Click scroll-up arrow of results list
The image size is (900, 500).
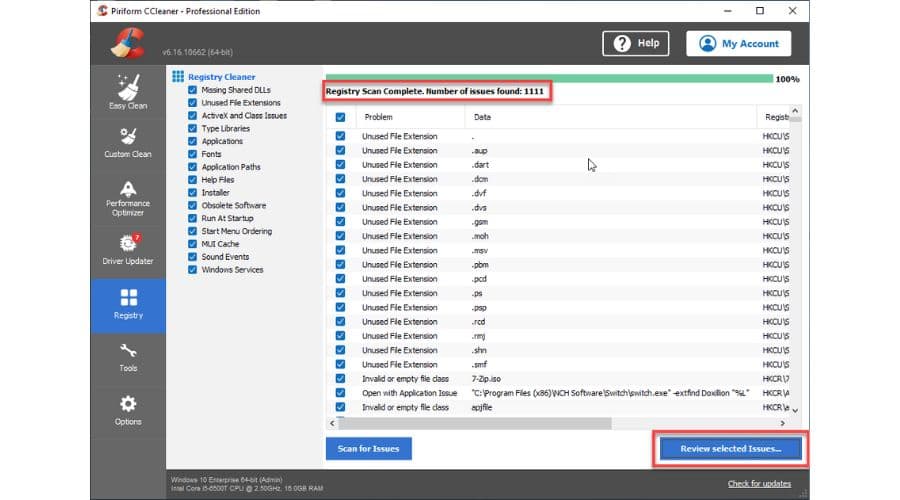click(795, 111)
